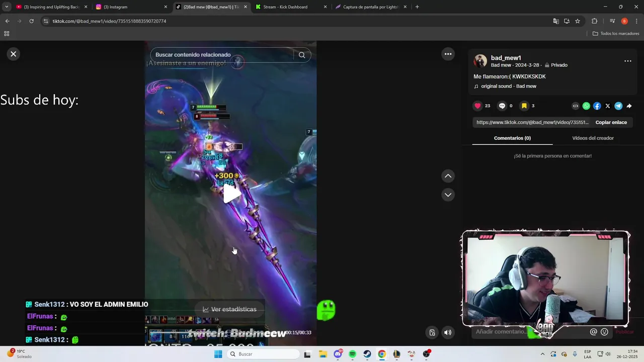The width and height of the screenshot is (644, 362).
Task: Open the apps grid in bookmarks bar
Action: (7, 34)
